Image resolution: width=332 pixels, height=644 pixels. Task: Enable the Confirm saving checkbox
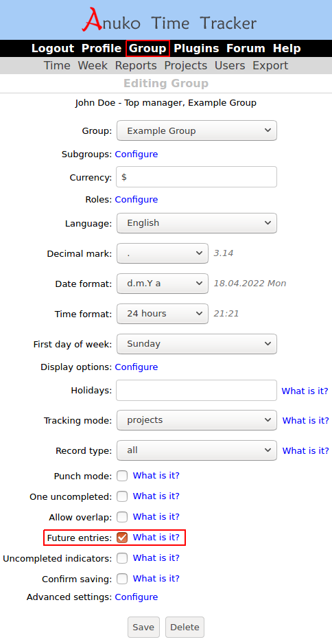point(122,579)
